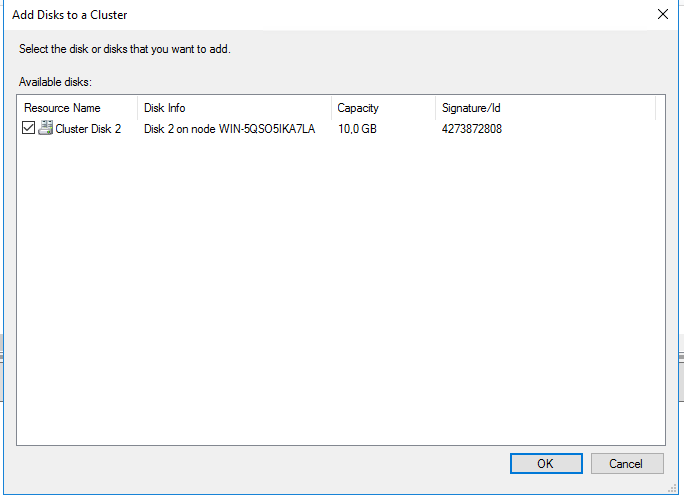Click the disk icon beside Cluster Disk 2
Image resolution: width=684 pixels, height=499 pixels.
45,128
